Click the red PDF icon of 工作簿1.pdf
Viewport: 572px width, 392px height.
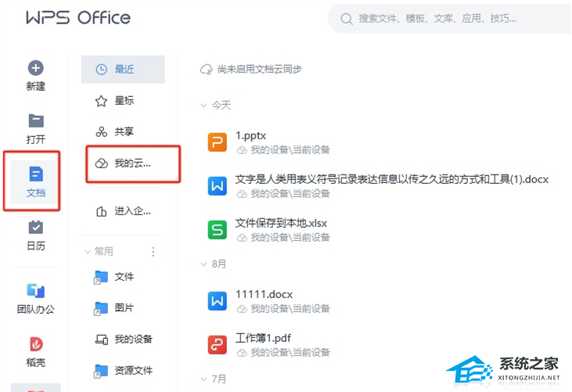(217, 344)
